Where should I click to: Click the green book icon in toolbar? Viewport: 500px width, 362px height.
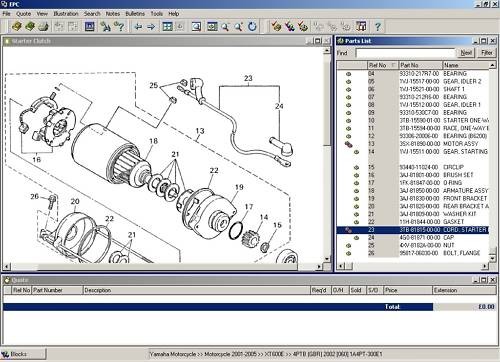(x=30, y=26)
